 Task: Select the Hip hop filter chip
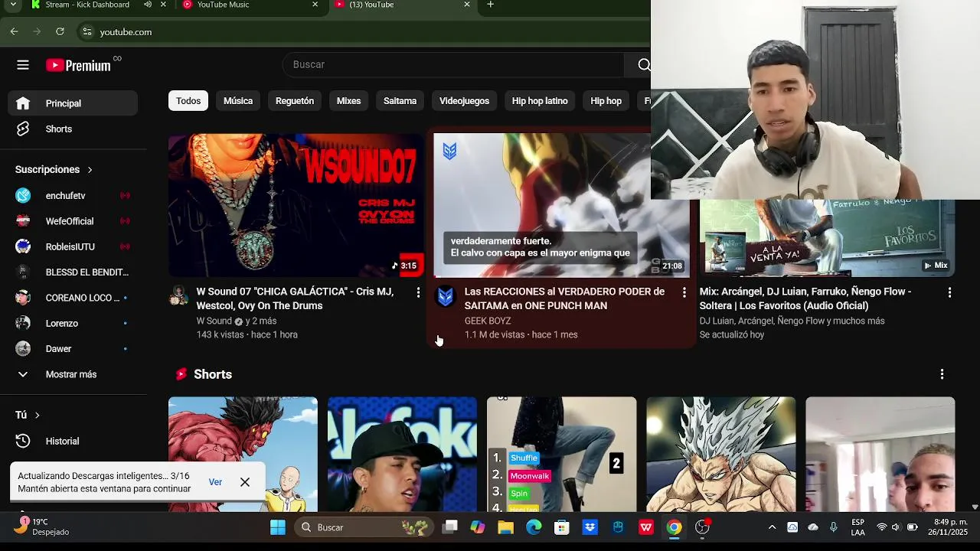pos(606,101)
